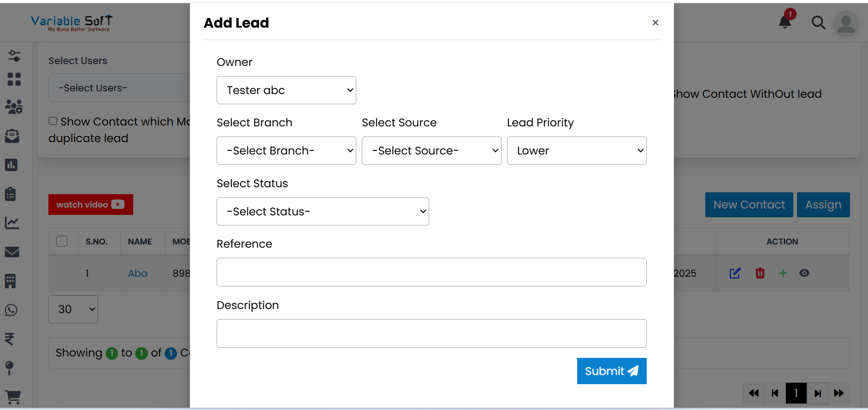This screenshot has height=410, width=868.
Task: Click the edit pencil icon for Aba
Action: coord(735,273)
